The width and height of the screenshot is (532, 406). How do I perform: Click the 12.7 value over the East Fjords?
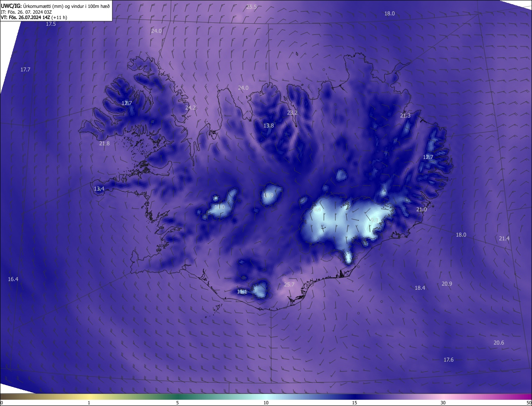pos(428,157)
